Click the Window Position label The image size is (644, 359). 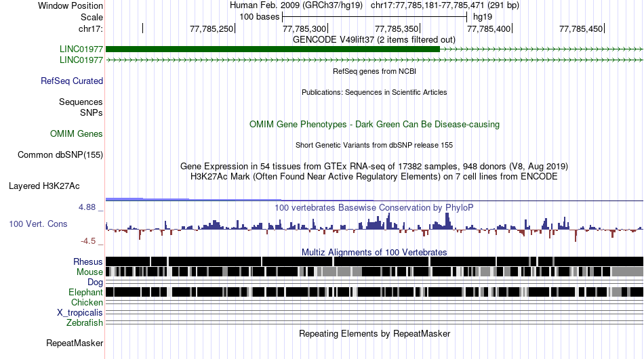tap(71, 5)
